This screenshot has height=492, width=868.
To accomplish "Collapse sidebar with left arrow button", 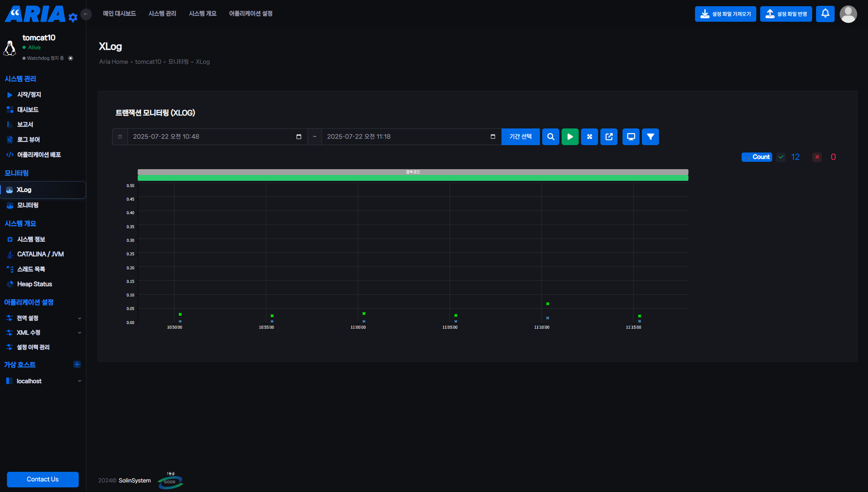I will (86, 14).
